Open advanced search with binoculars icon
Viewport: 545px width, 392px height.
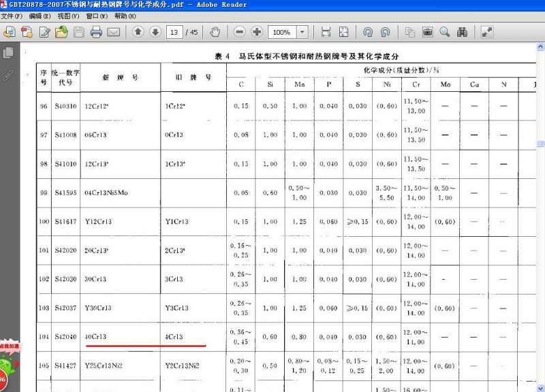pyautogui.click(x=462, y=32)
